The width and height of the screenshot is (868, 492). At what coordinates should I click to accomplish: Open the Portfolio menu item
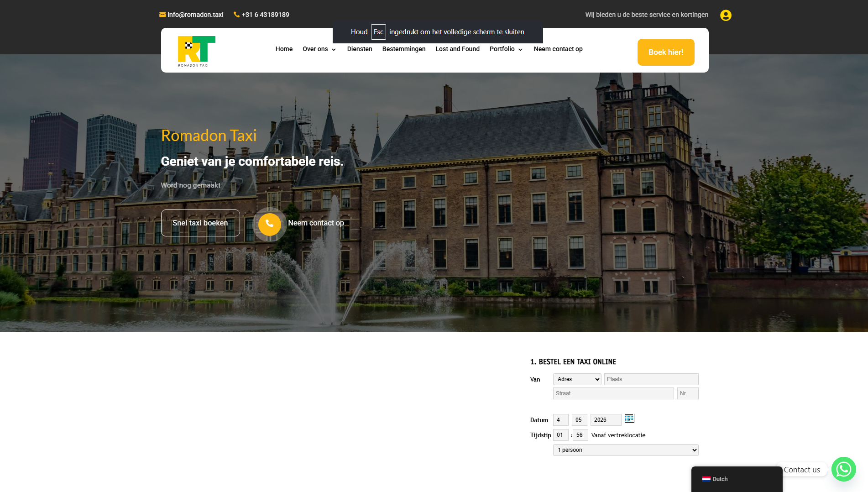coord(502,49)
